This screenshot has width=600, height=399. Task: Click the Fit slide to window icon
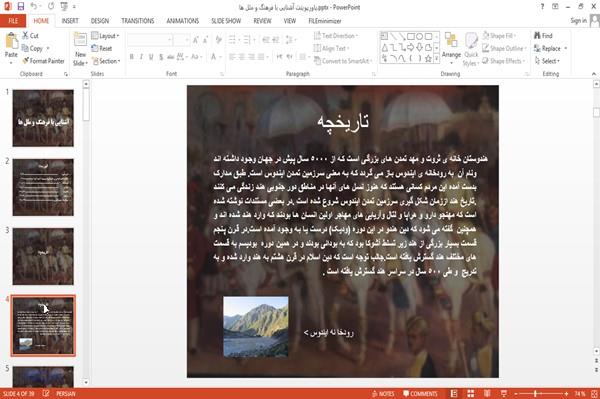point(594,394)
